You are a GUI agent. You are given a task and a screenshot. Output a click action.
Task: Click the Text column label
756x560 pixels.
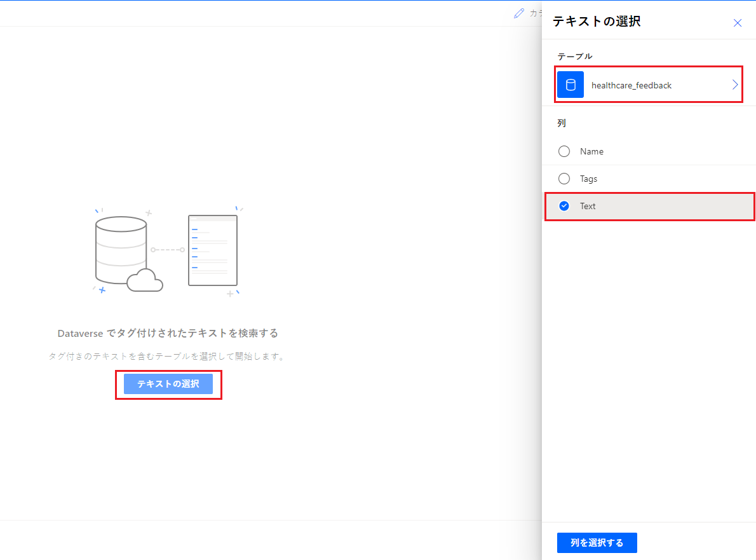click(x=588, y=206)
